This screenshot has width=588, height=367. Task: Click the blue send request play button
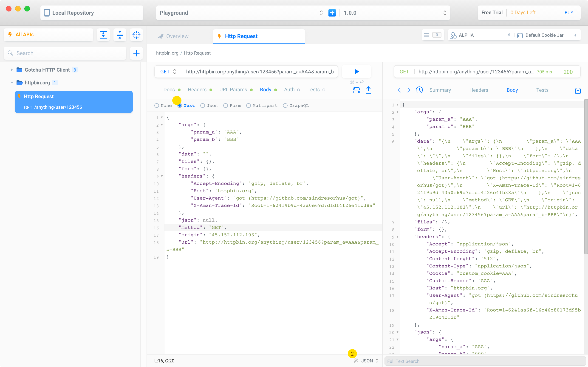(x=356, y=72)
